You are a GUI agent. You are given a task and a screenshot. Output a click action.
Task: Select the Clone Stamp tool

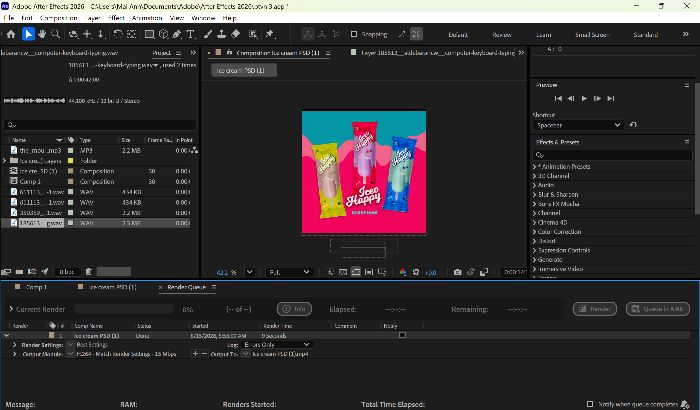[x=221, y=34]
